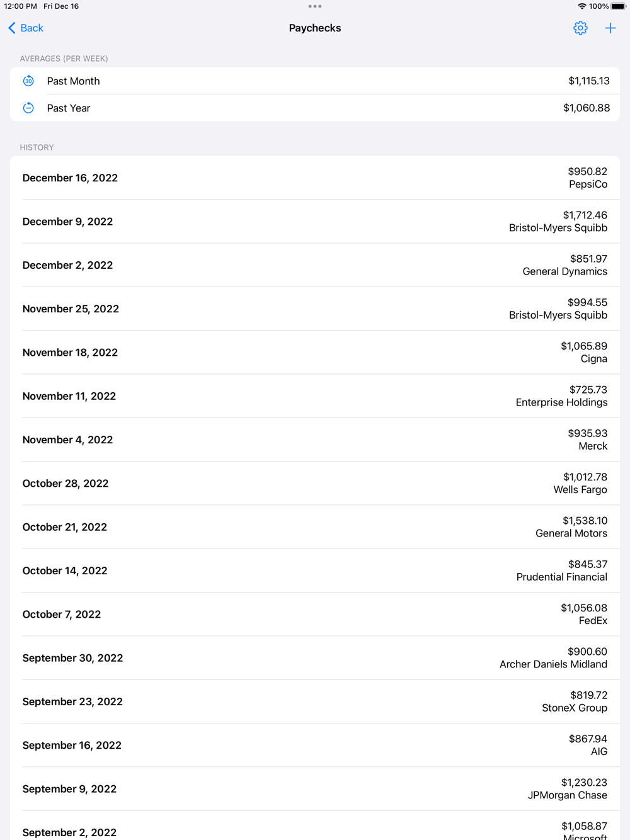Open the General Motors $1,538.10 paycheck
This screenshot has height=840, width=630.
coord(315,527)
